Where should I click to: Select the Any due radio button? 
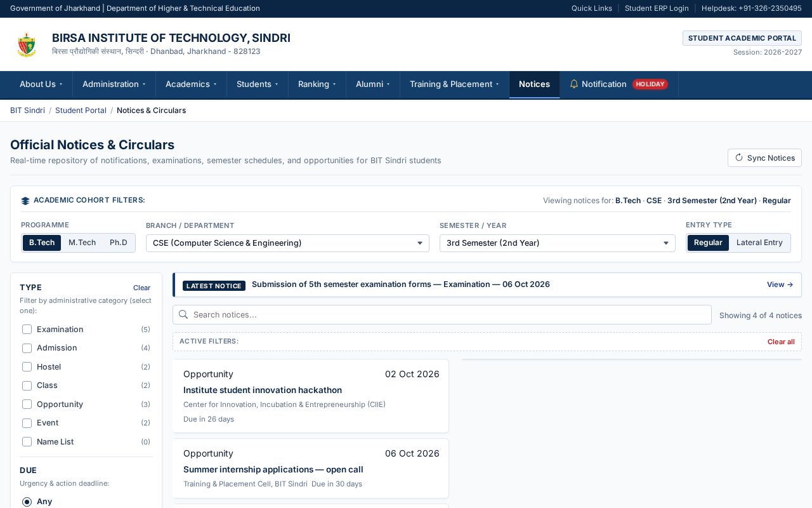coord(27,502)
